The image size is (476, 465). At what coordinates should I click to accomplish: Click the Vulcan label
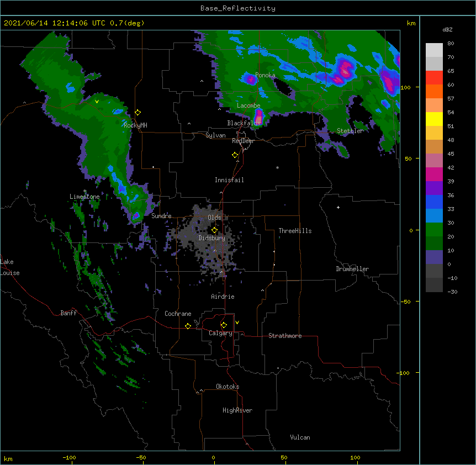click(x=300, y=437)
